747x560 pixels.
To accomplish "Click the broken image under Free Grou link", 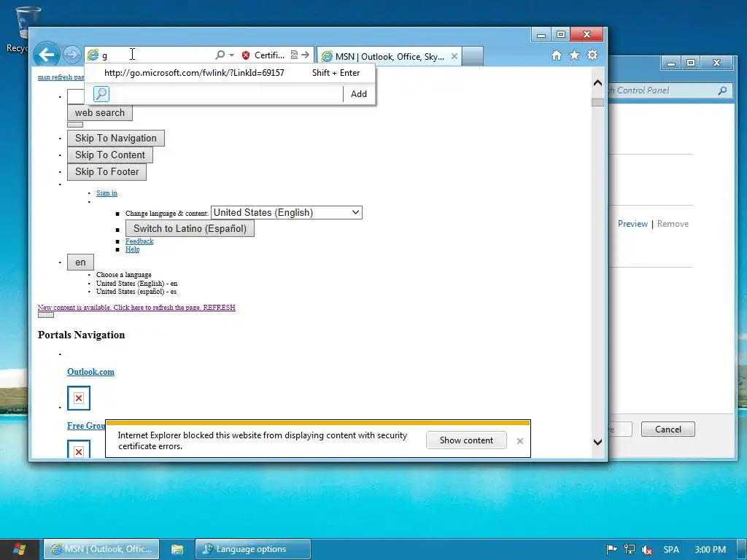I will (x=79, y=449).
